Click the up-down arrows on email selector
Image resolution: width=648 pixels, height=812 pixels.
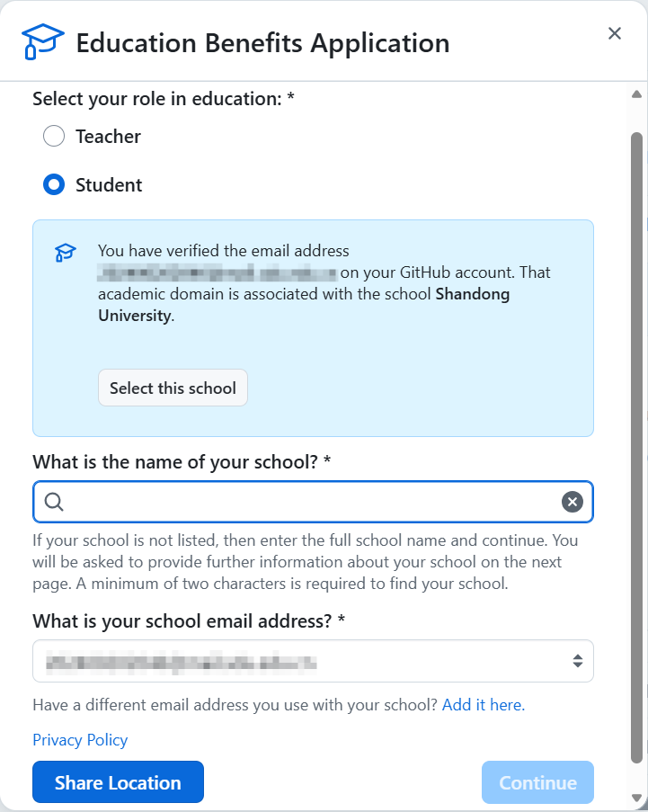(x=578, y=661)
